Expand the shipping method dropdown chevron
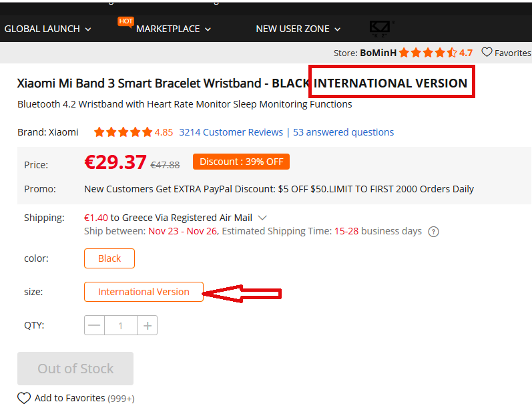532x416 pixels. (262, 218)
